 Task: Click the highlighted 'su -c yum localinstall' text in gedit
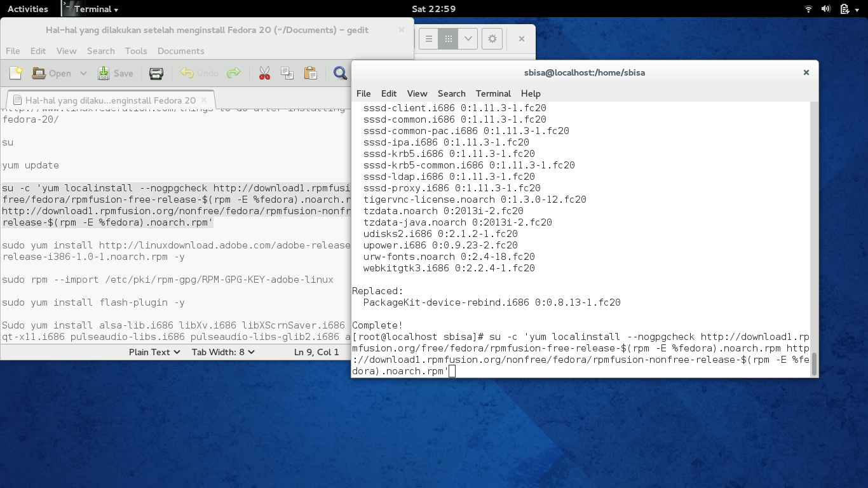[x=176, y=205]
